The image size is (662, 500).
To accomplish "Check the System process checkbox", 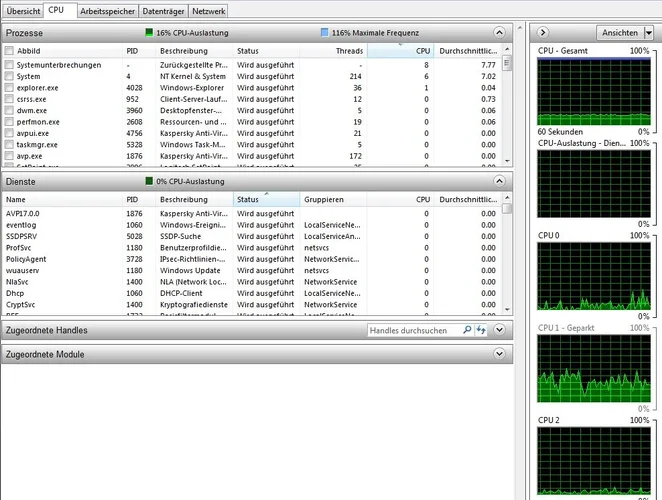I will point(9,76).
